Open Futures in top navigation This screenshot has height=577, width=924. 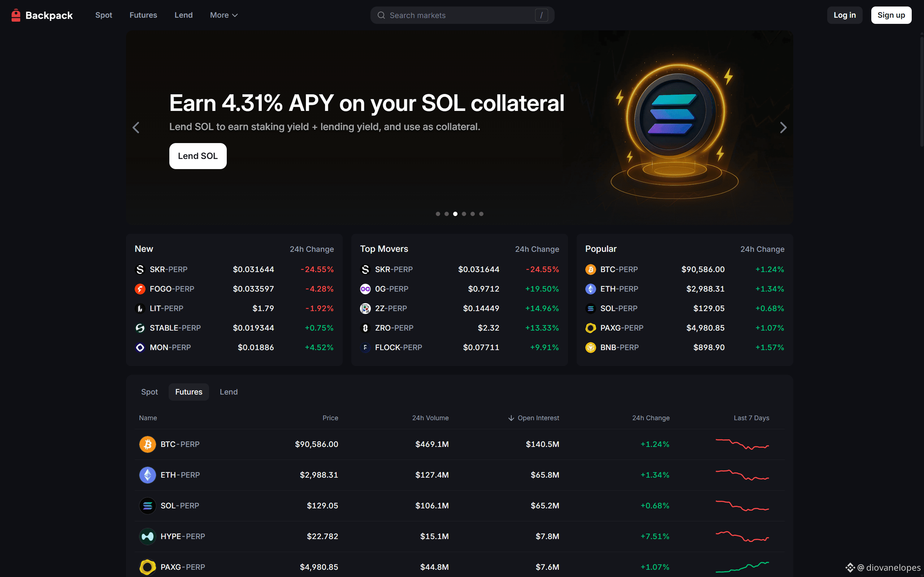pos(143,15)
